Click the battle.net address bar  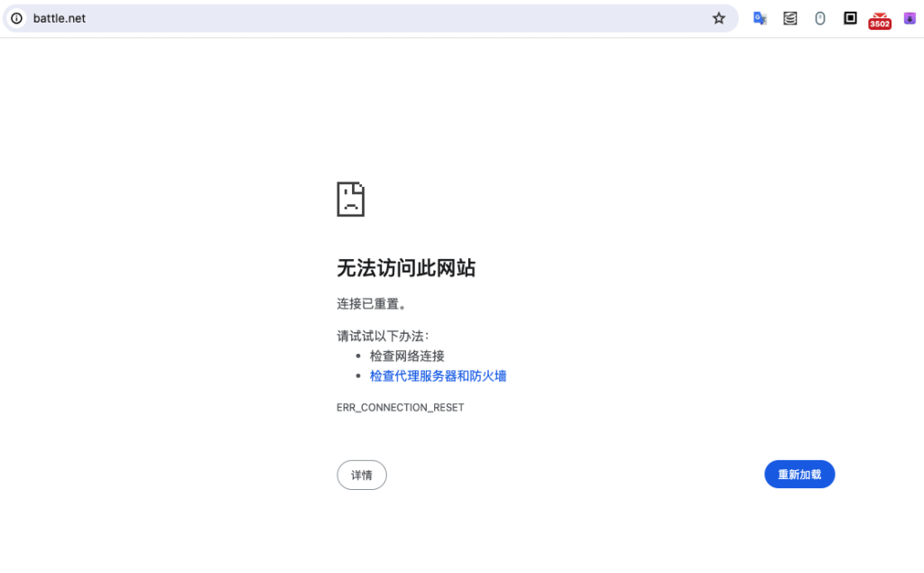tap(371, 18)
